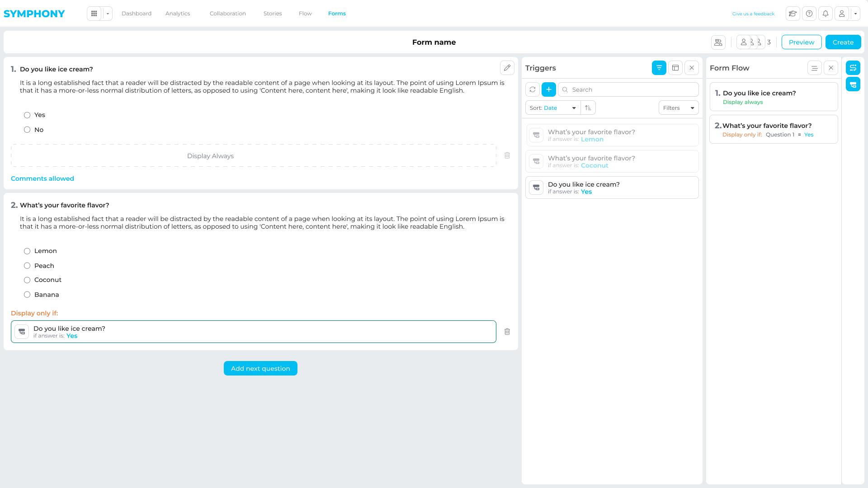The height and width of the screenshot is (488, 868).
Task: Choose the Banana radio button
Action: [x=27, y=295]
